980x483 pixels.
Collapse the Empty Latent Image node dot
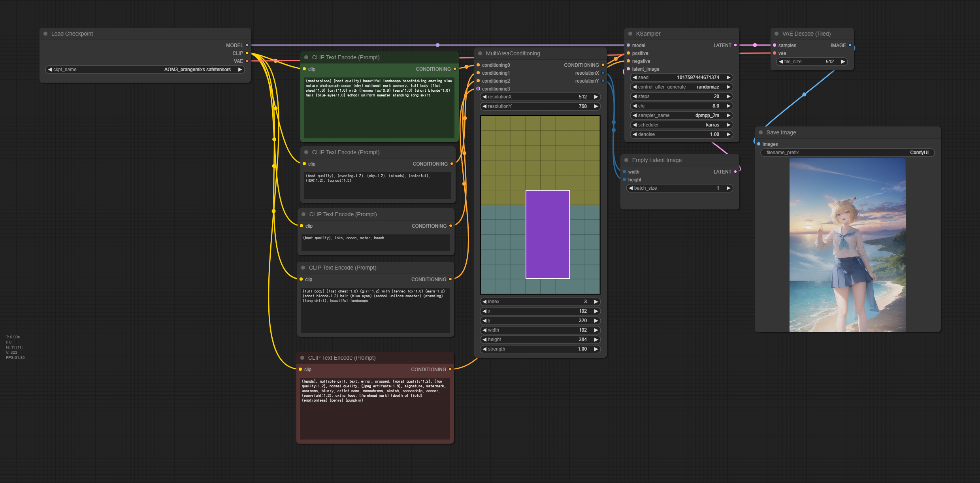(626, 160)
